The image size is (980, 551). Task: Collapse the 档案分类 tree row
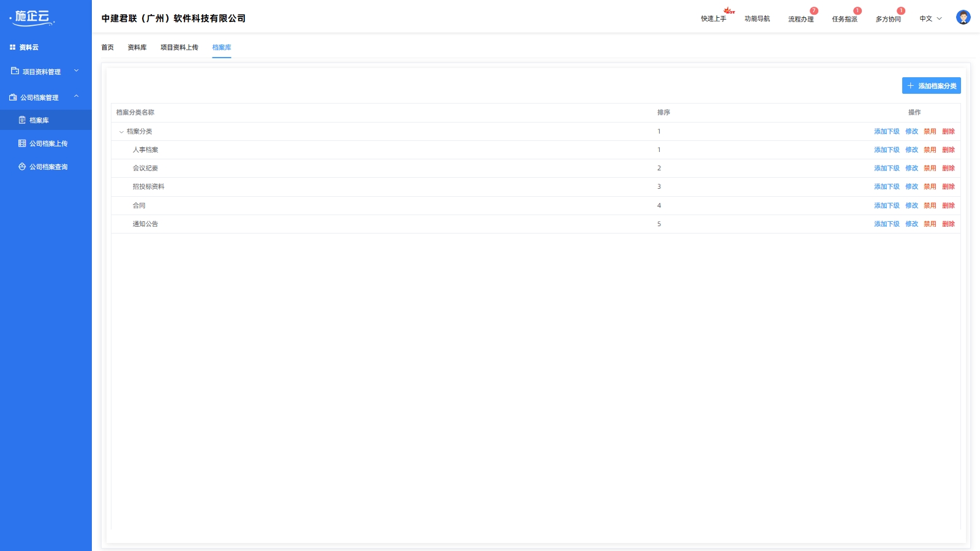[x=121, y=132]
